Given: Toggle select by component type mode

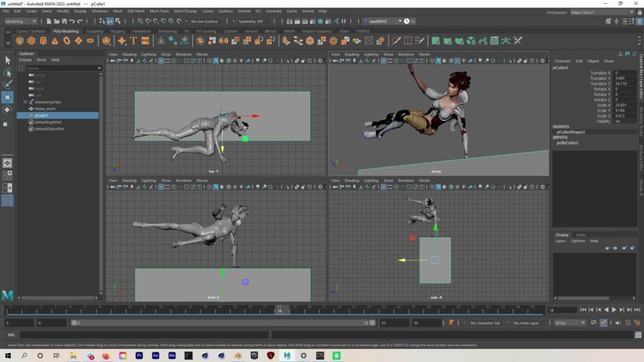Looking at the screenshot, I should (x=118, y=21).
